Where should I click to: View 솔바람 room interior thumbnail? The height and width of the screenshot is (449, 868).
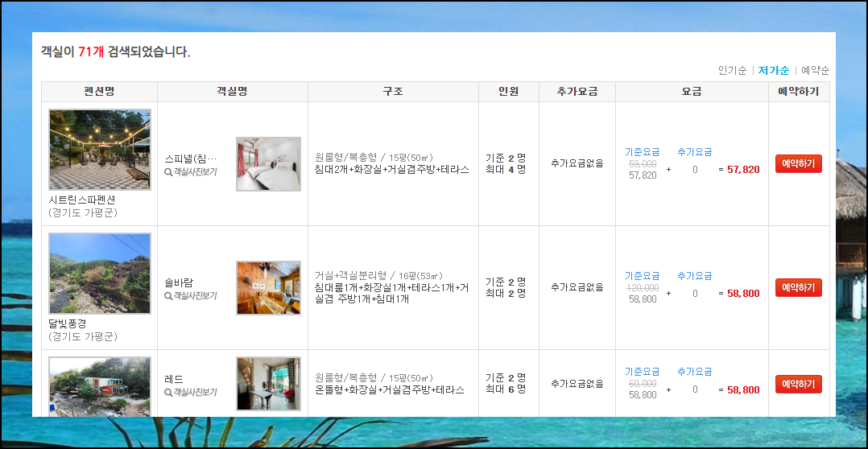click(268, 288)
